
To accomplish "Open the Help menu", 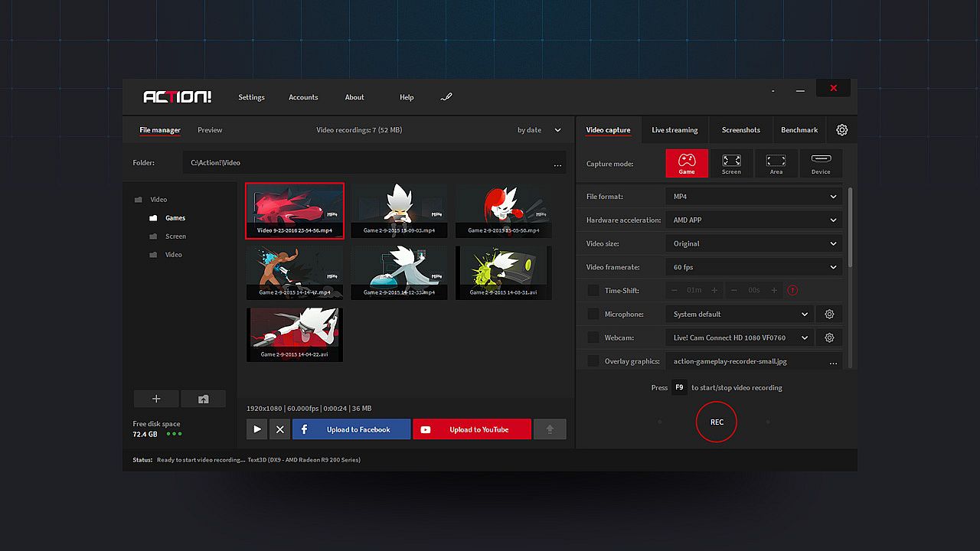I will 407,97.
